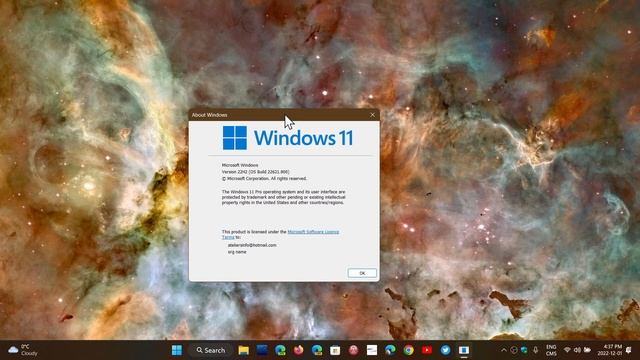Viewport: 640px width, 360px height.
Task: Open the Twitter app on taskbar
Action: [x=445, y=350]
